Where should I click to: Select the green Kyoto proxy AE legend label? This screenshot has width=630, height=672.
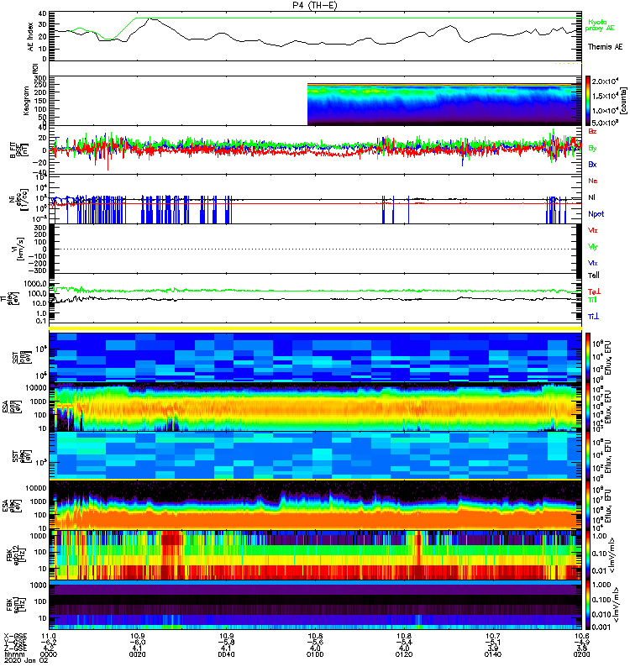pos(600,25)
